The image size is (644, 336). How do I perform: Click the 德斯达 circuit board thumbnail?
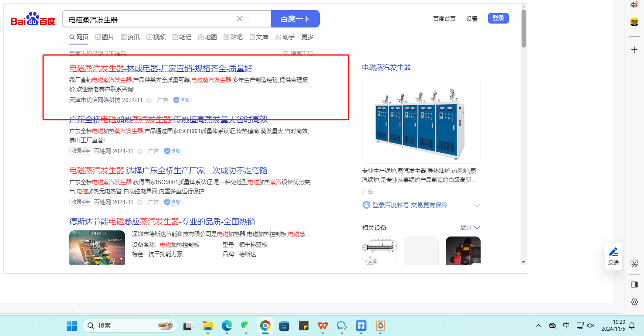(x=97, y=248)
